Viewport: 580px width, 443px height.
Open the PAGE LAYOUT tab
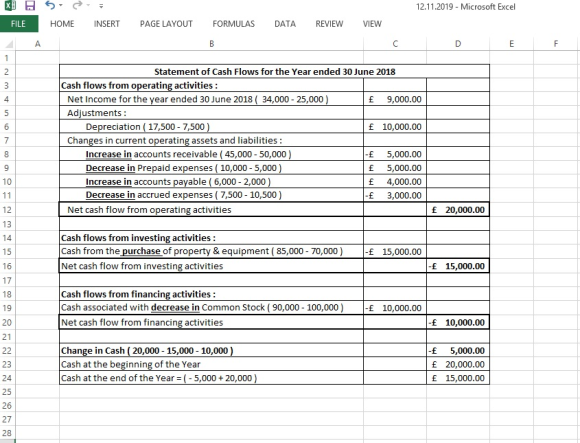tap(166, 24)
